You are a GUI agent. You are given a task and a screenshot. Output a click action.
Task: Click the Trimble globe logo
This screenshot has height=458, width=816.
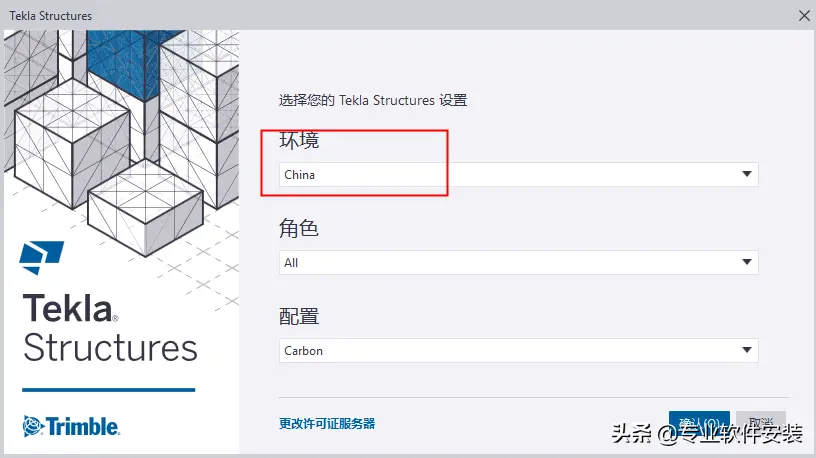tap(33, 426)
